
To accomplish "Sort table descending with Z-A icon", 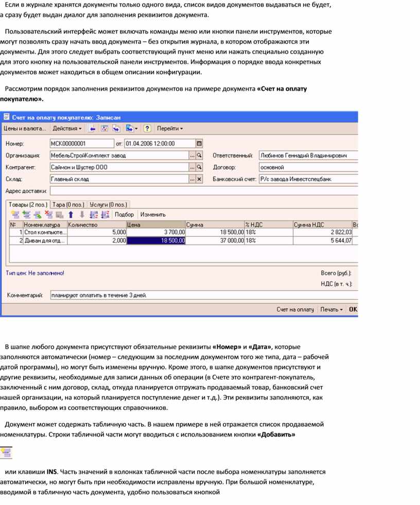I will [x=105, y=215].
